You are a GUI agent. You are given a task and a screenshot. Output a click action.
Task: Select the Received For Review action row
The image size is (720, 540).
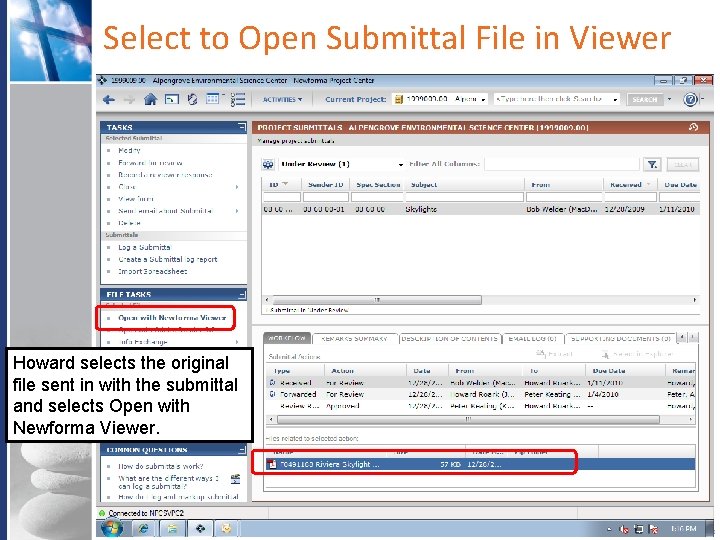tap(480, 382)
